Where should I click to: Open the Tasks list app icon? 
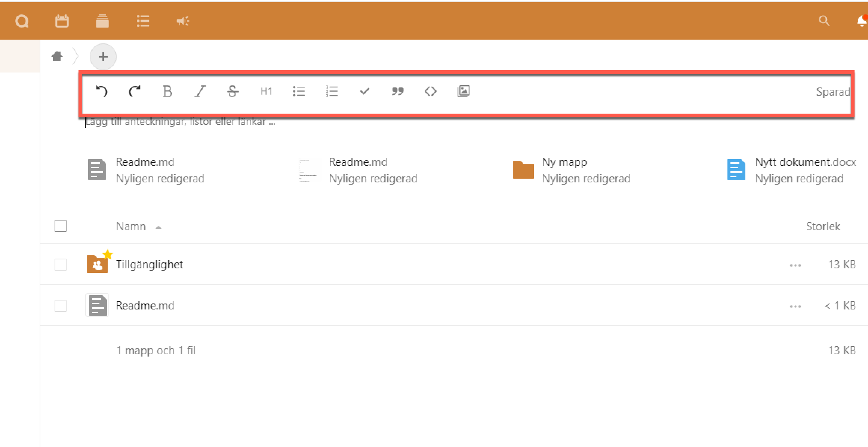click(143, 21)
